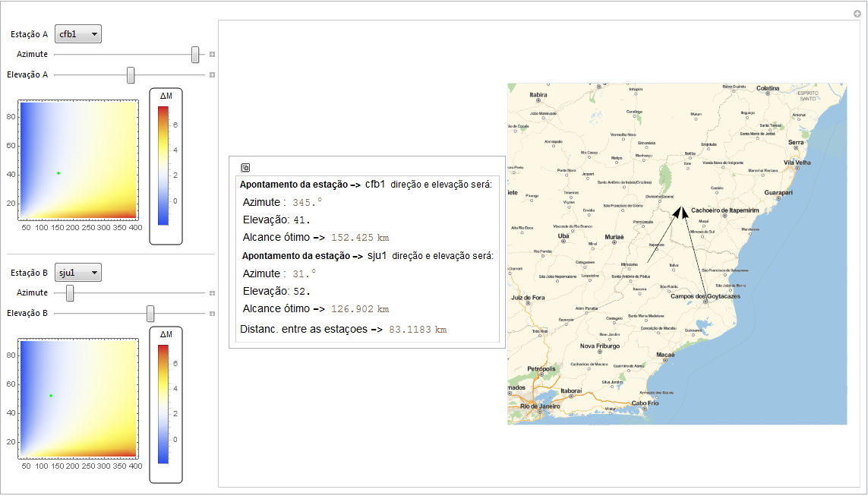The width and height of the screenshot is (868, 496).
Task: Click Rio de Janeiro label on the map
Action: tap(540, 406)
